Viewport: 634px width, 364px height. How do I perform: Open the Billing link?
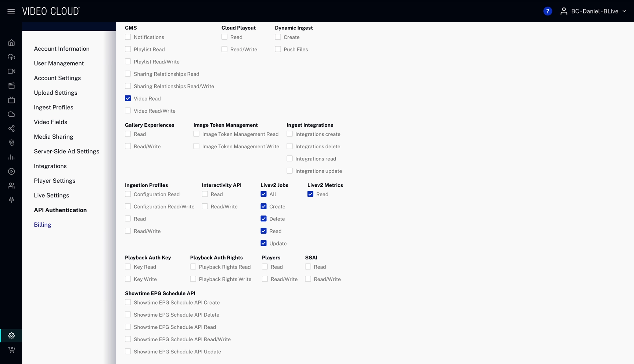pyautogui.click(x=43, y=225)
